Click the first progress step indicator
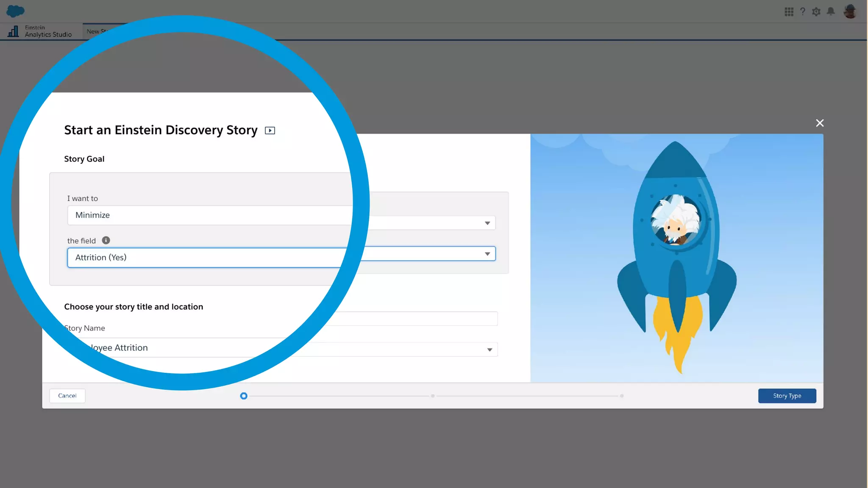The width and height of the screenshot is (868, 488). click(244, 396)
